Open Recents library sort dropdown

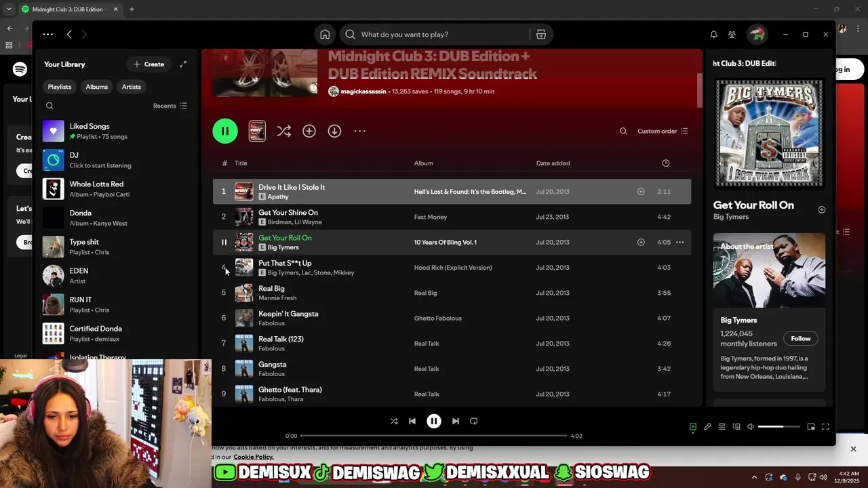(170, 106)
